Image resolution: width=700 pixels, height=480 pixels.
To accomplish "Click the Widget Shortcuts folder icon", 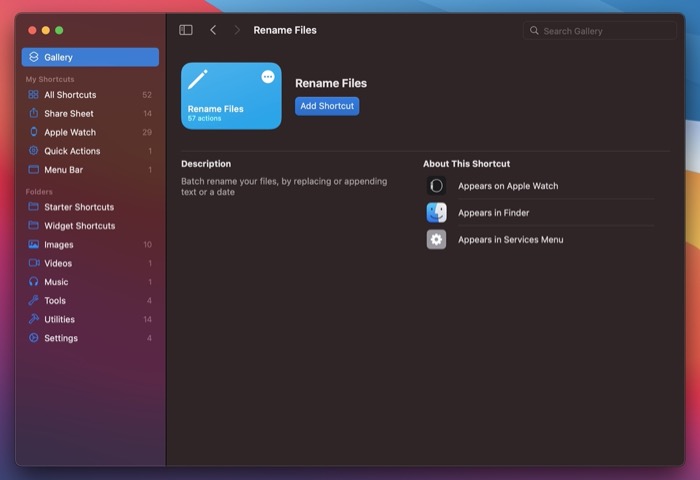I will (33, 225).
